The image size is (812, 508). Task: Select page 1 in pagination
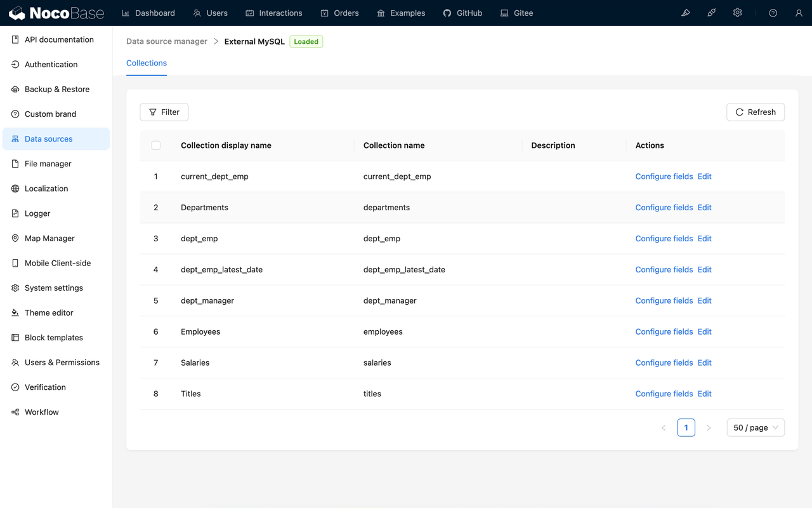pos(686,427)
